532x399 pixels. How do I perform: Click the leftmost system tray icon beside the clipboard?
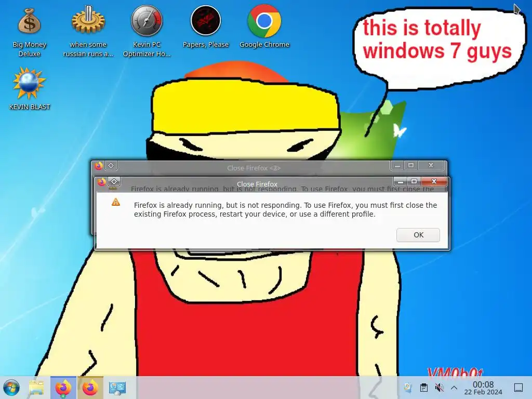click(408, 388)
